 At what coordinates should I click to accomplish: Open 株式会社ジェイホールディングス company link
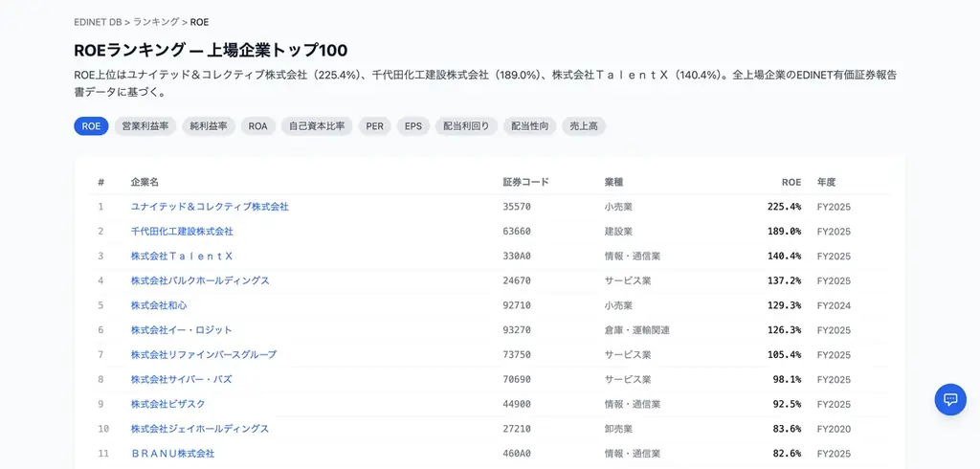pyautogui.click(x=200, y=429)
